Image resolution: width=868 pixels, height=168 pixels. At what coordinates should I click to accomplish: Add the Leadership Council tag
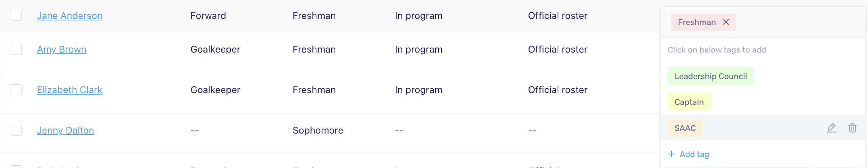[711, 76]
